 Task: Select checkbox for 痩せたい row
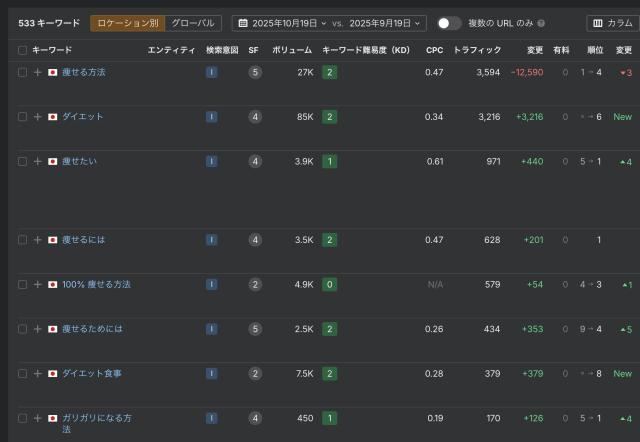pyautogui.click(x=22, y=162)
